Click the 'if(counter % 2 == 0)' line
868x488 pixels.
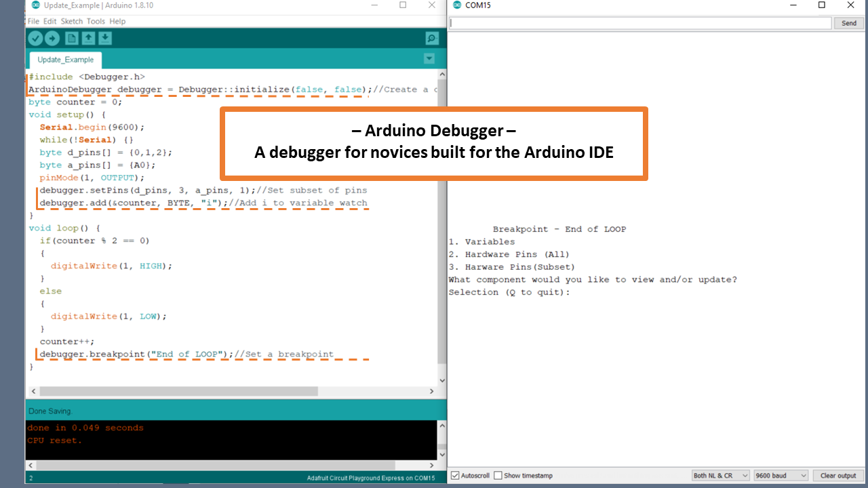coord(95,241)
